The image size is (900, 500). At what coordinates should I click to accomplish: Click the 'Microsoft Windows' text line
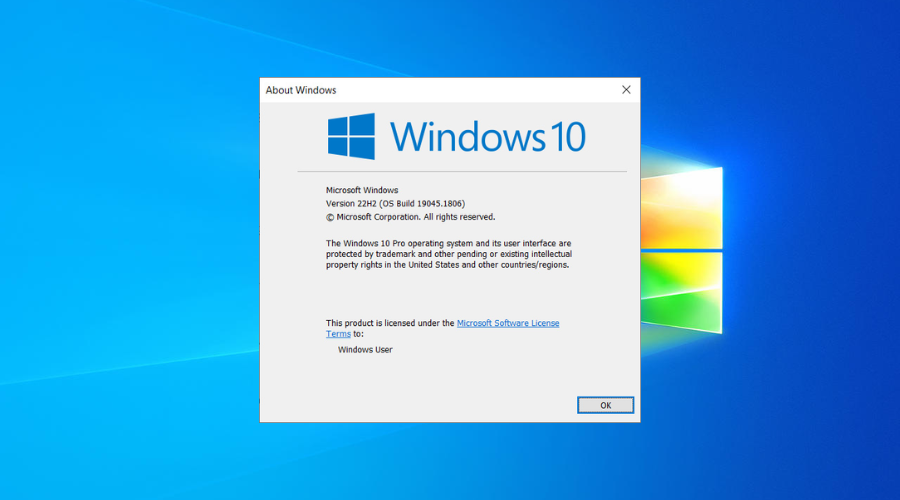point(362,190)
